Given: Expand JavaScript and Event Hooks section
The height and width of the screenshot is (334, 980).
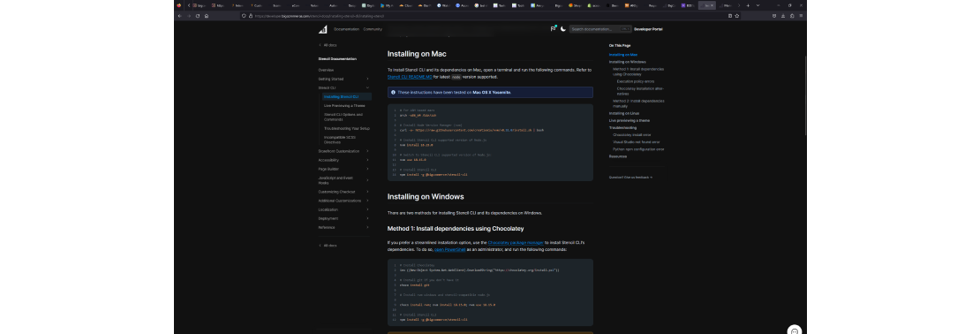Looking at the screenshot, I should click(x=343, y=180).
